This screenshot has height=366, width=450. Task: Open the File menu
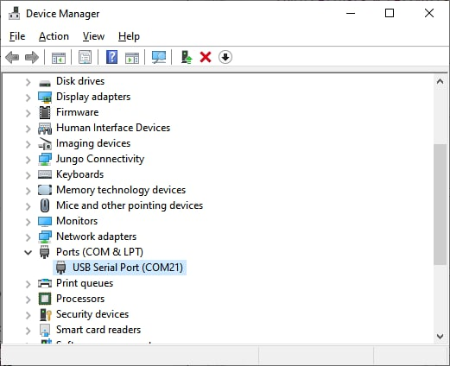tap(17, 36)
